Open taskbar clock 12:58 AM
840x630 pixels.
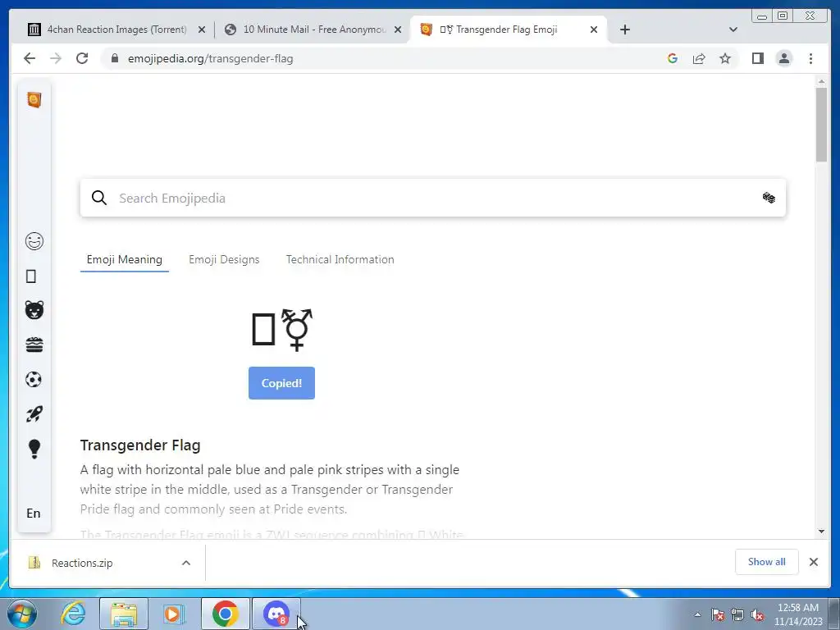(798, 614)
